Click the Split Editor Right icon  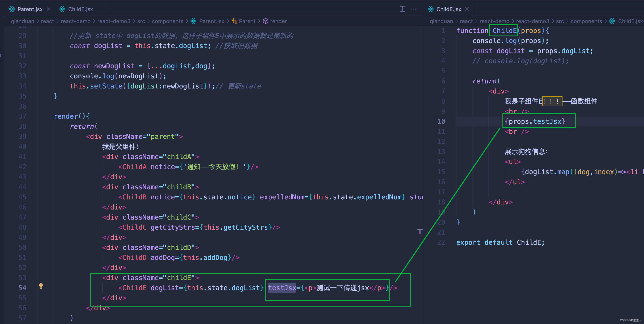(x=402, y=9)
